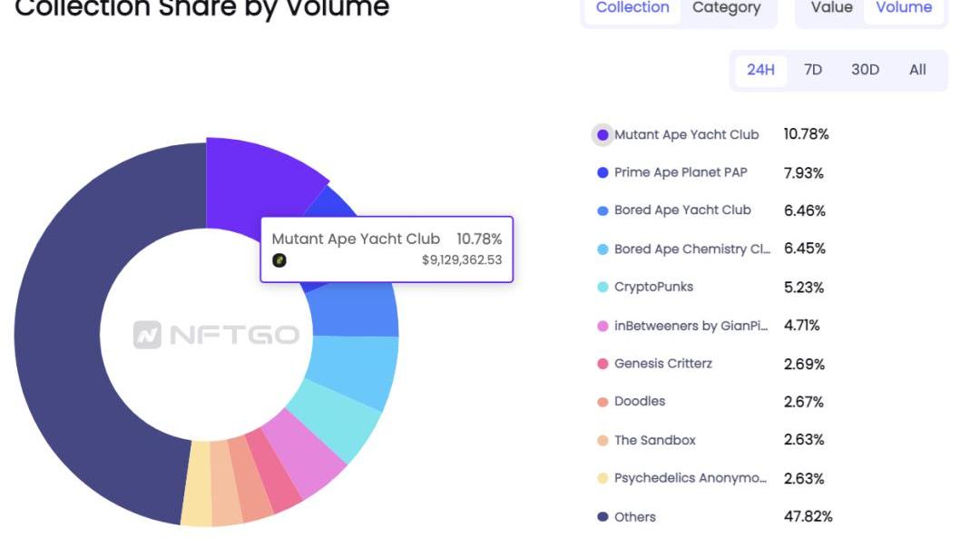Image resolution: width=980 pixels, height=538 pixels.
Task: Select the 24H time range
Action: [x=760, y=70]
